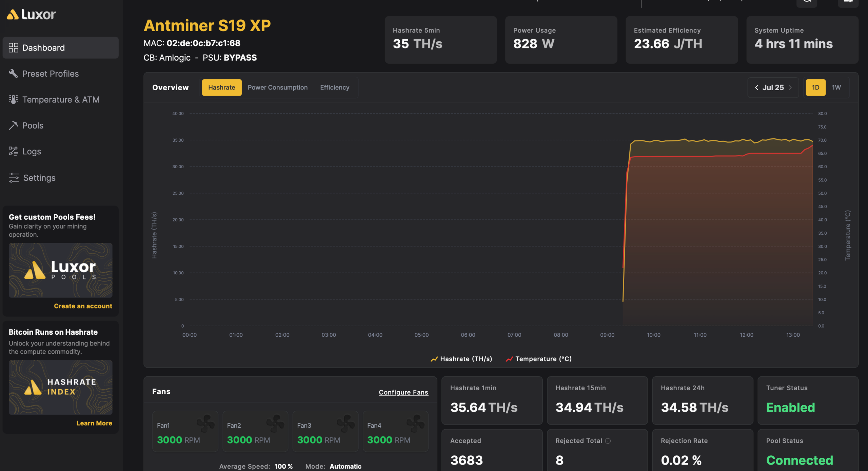Click the Antminer S19 XP title
This screenshot has width=868, height=471.
tap(207, 25)
